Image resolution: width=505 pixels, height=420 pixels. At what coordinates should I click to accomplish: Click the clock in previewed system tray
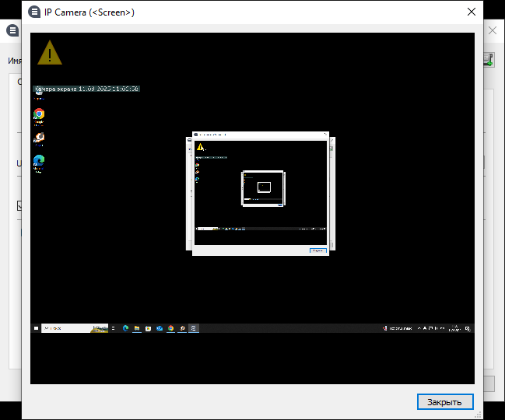click(x=454, y=328)
